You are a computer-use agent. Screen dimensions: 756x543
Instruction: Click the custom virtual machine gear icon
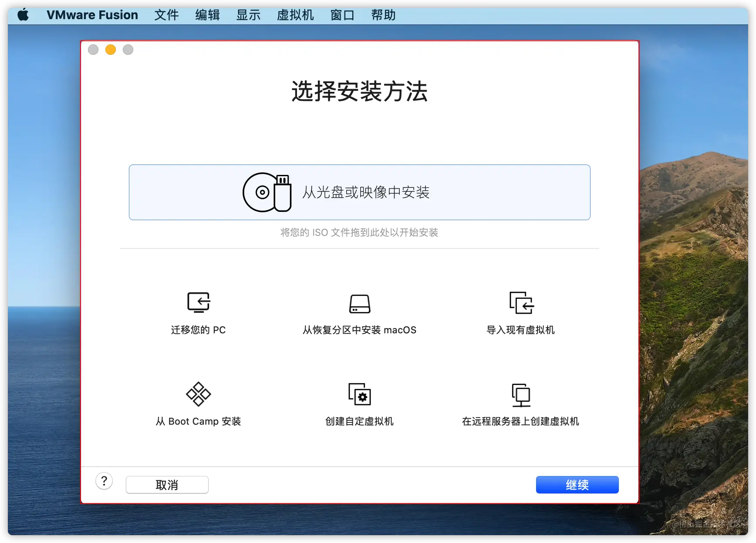point(360,394)
